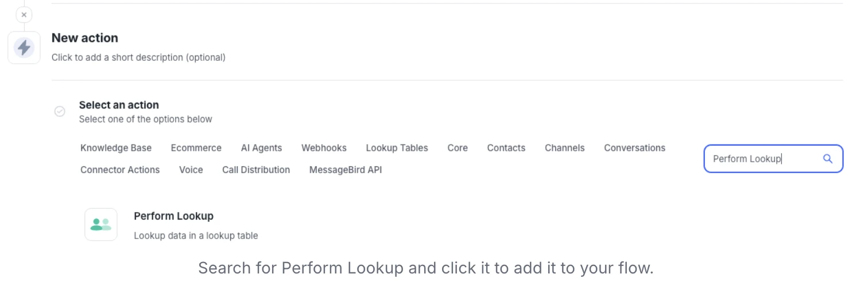Click the Perform Lookup people icon
The image size is (868, 305).
(x=101, y=224)
